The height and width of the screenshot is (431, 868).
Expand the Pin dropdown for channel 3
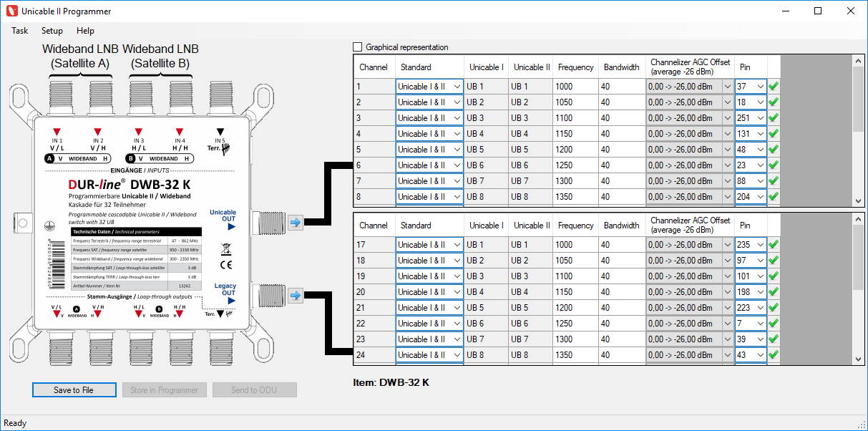[760, 118]
